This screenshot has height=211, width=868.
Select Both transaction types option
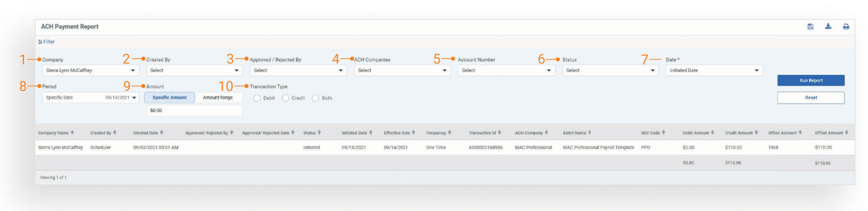pyautogui.click(x=316, y=99)
